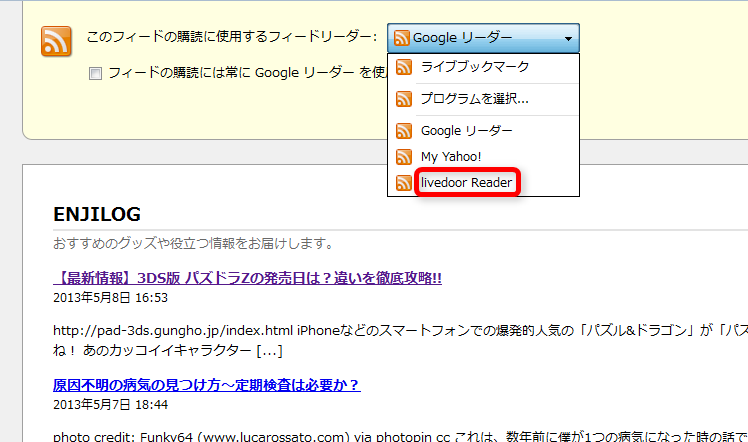Select ライブブックマーク from the reader list
Screen dimensions: 748x442
click(483, 67)
